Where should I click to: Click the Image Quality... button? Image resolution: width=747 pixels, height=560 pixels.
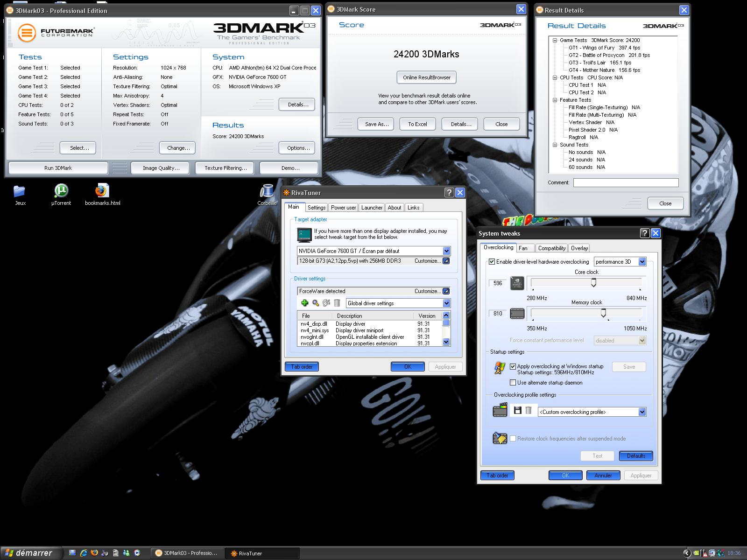click(x=161, y=168)
